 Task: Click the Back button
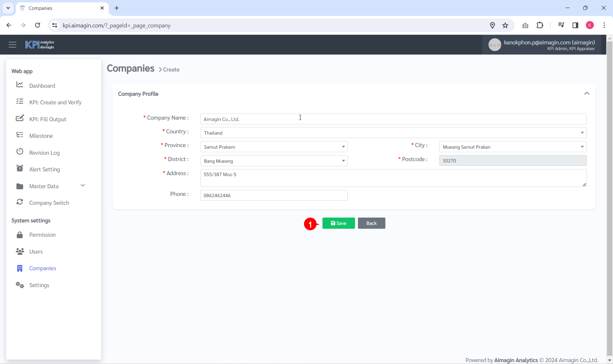pos(371,223)
